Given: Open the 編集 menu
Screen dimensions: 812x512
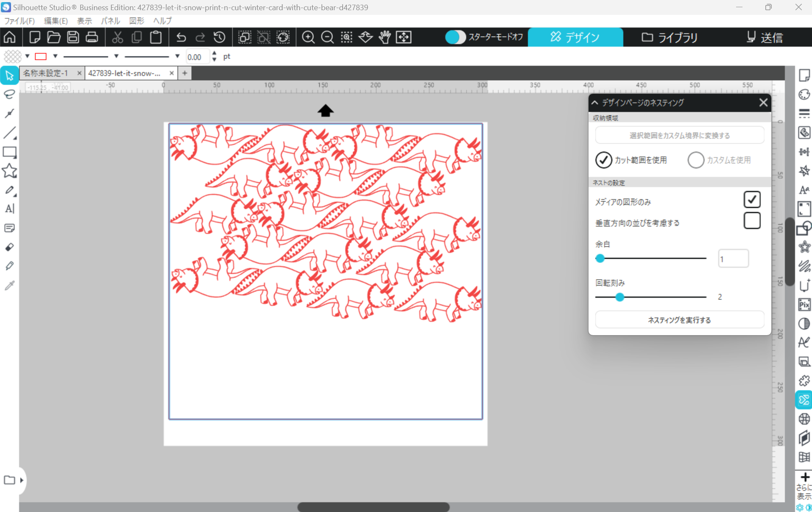Looking at the screenshot, I should coord(56,21).
